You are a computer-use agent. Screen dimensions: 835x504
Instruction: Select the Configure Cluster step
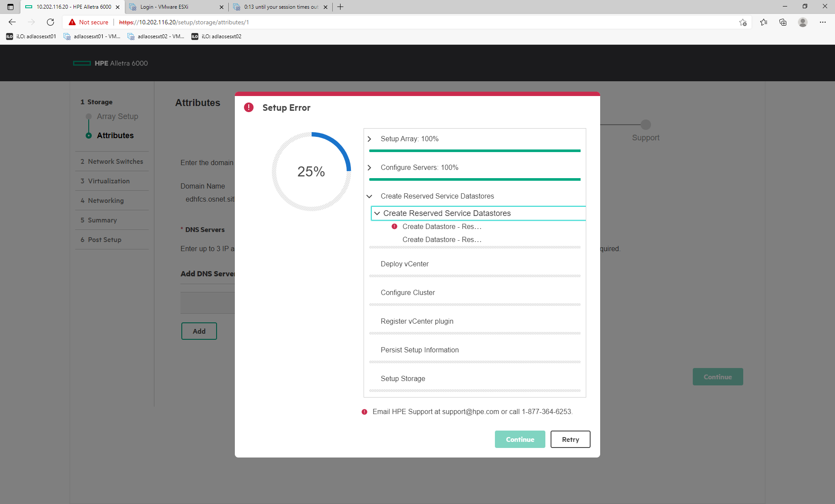[x=407, y=293]
